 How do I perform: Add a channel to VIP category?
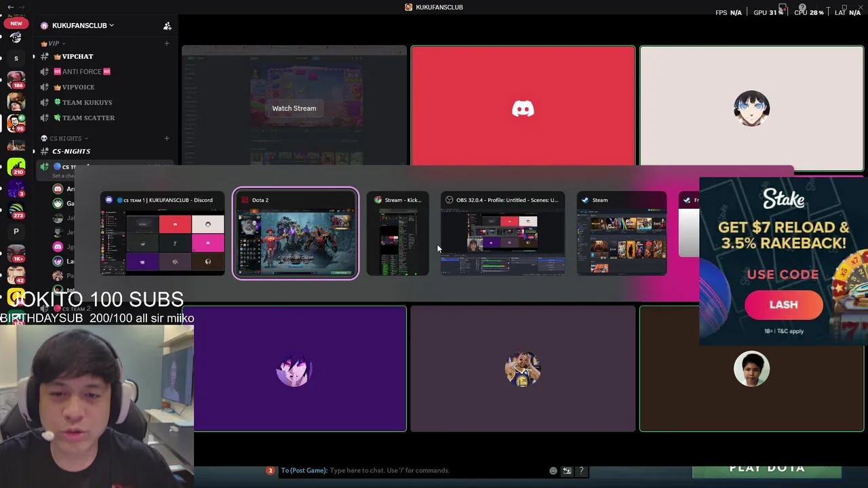pyautogui.click(x=167, y=43)
